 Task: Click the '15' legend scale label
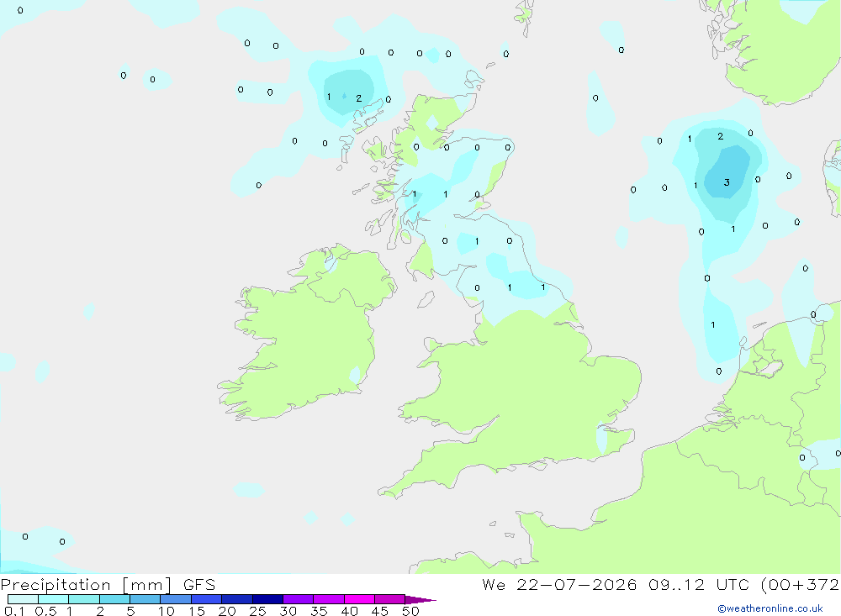point(197,611)
